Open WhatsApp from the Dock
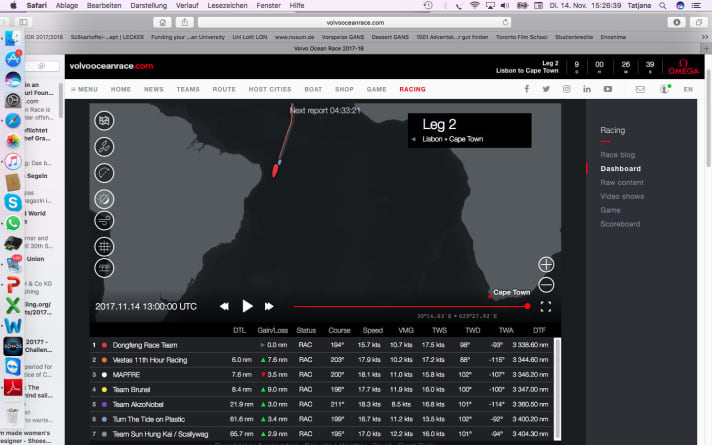712x445 pixels. (13, 223)
